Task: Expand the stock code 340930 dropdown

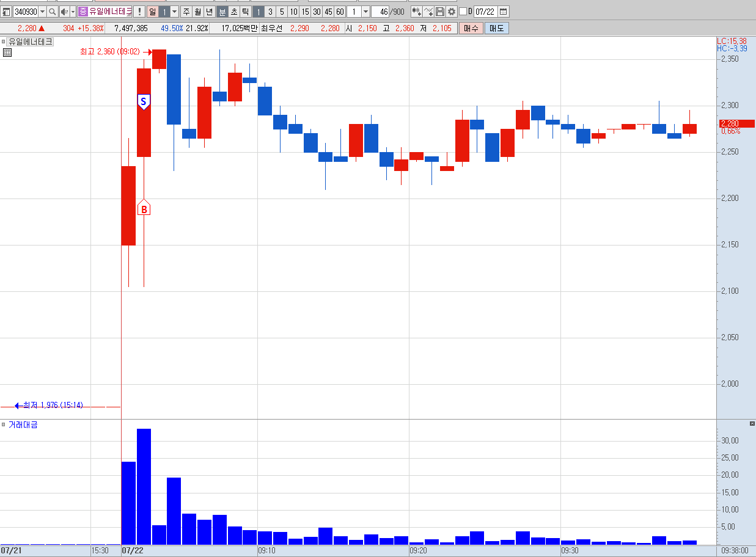Action: coord(42,12)
